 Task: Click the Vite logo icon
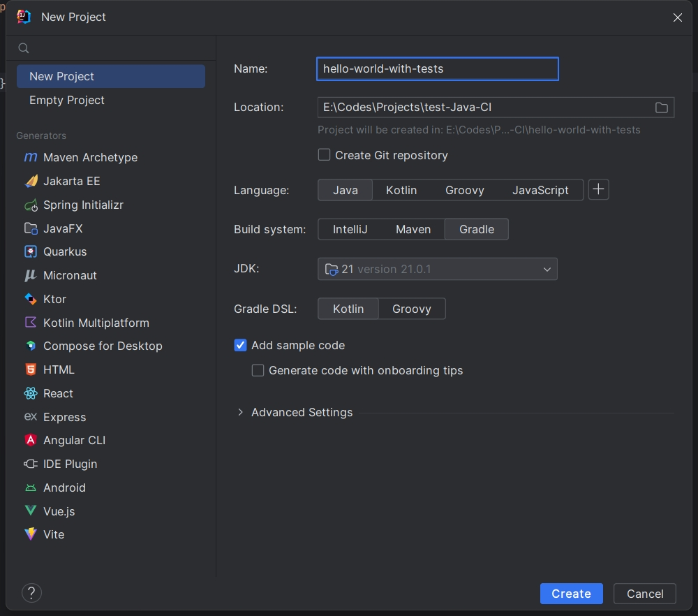pyautogui.click(x=31, y=534)
